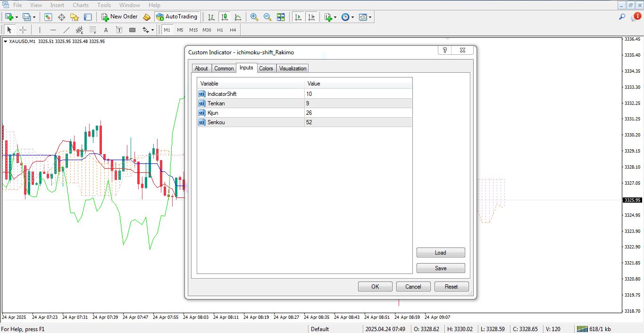Select the draw trendline tool
Image resolution: width=644 pixels, height=333 pixels.
click(x=67, y=30)
